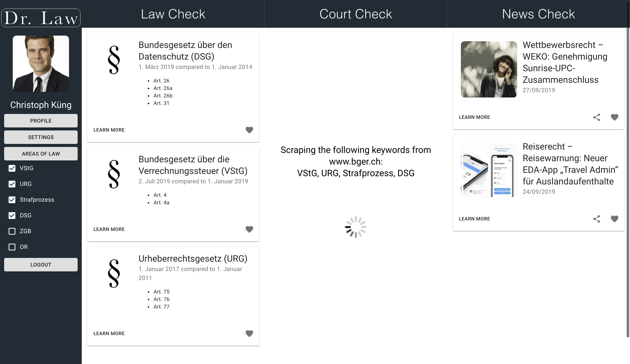Viewport: 630px width, 364px height.
Task: Share the Reiserecht Travel Admin article
Action: 596,219
